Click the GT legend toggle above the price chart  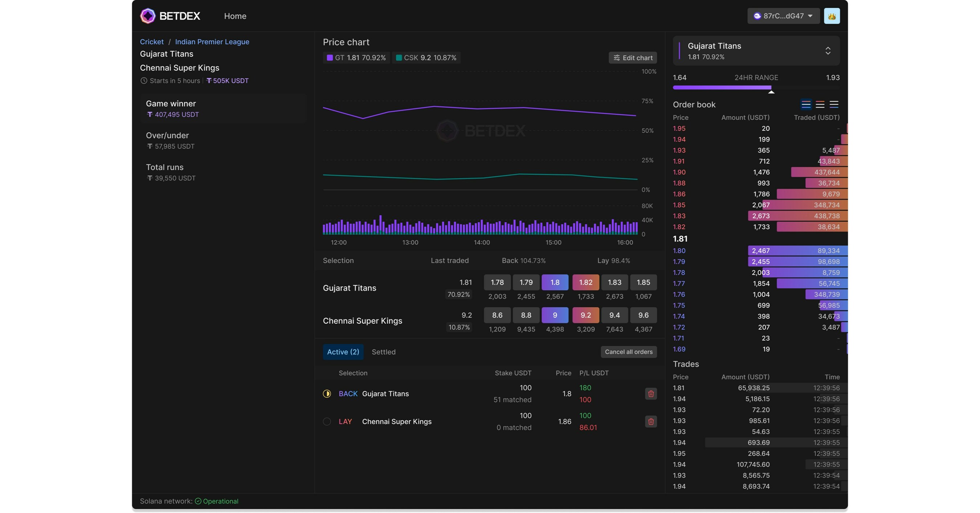point(356,57)
